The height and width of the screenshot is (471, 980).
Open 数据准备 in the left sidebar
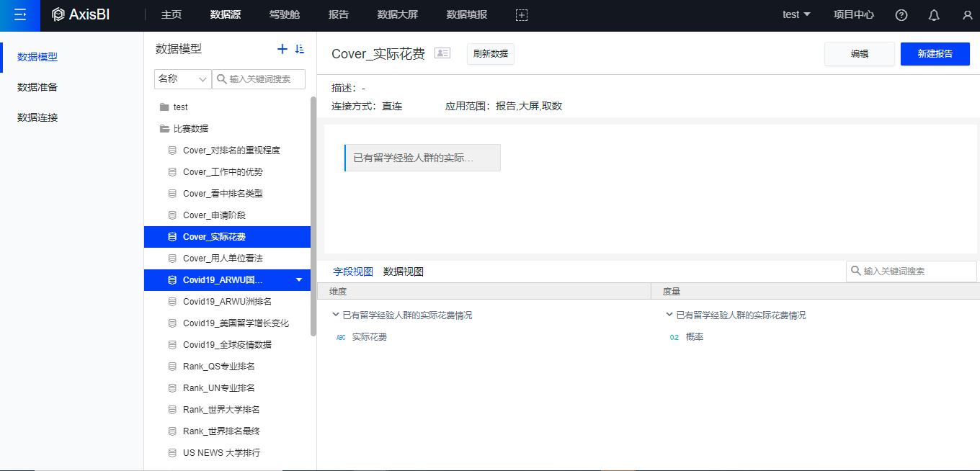pos(37,87)
